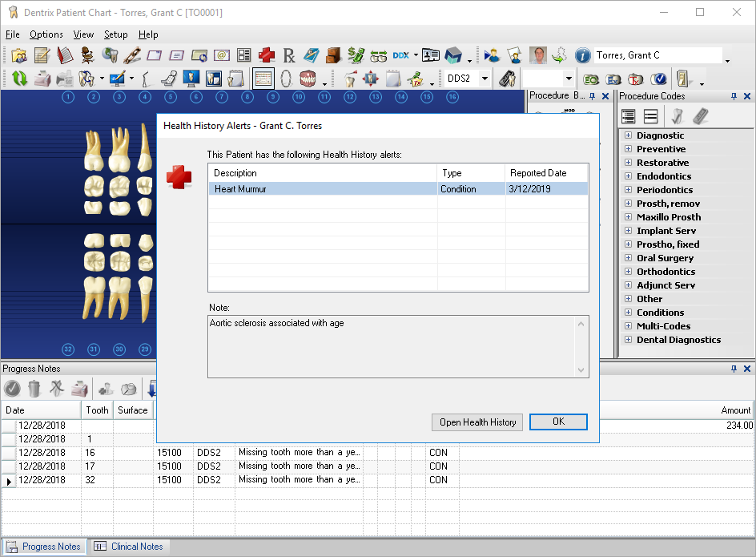Click the trash can icon in Progress Notes

click(x=34, y=389)
